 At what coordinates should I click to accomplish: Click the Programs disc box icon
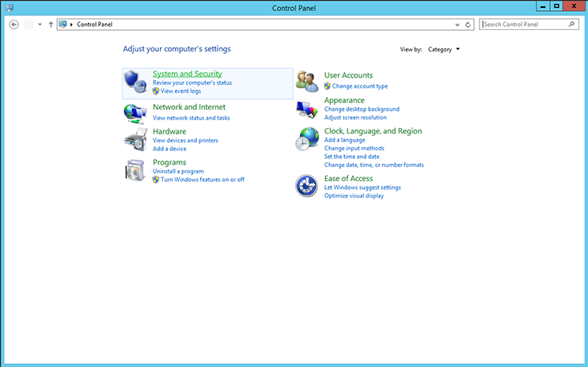click(135, 170)
